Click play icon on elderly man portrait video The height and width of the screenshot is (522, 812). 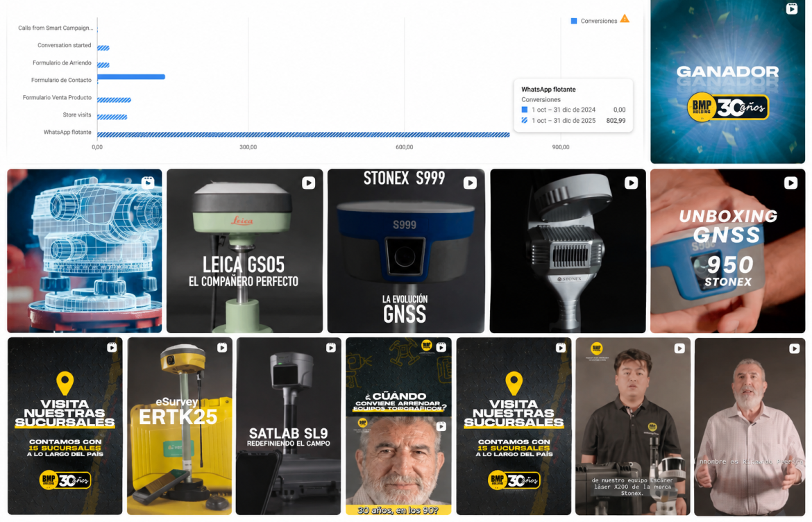(x=441, y=426)
